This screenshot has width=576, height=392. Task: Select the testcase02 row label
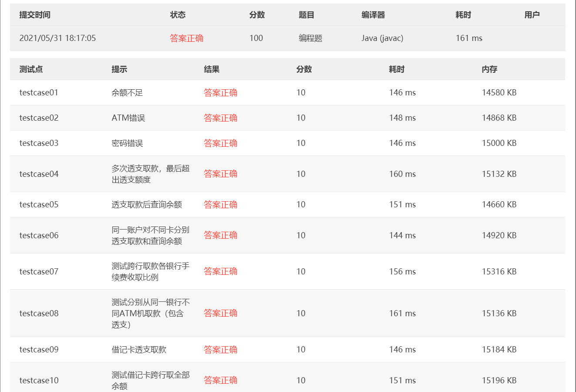[39, 118]
